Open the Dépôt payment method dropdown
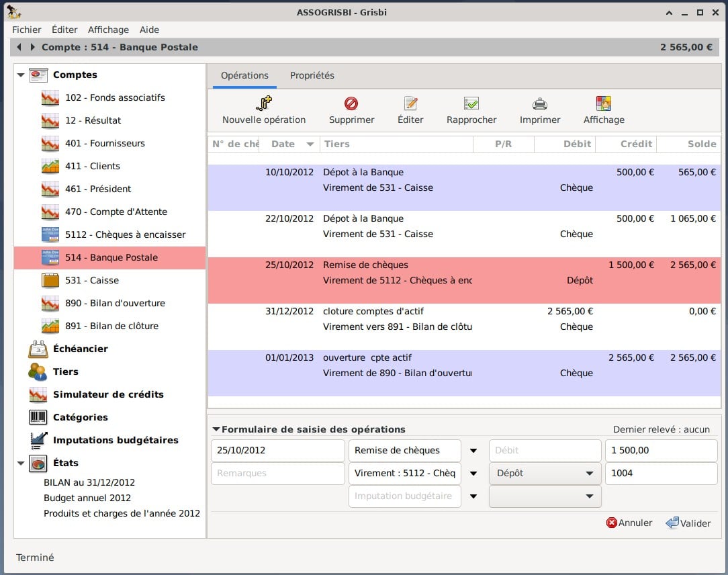Viewport: 728px width, 575px height. [545, 474]
